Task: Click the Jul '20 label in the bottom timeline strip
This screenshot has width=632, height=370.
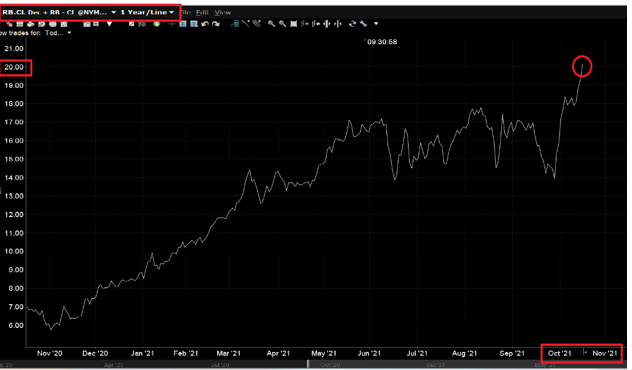Action: [x=220, y=365]
